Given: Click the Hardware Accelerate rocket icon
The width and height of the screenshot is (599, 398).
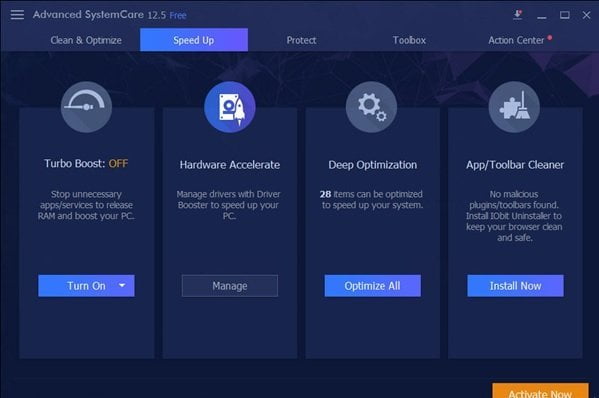Looking at the screenshot, I should click(230, 107).
